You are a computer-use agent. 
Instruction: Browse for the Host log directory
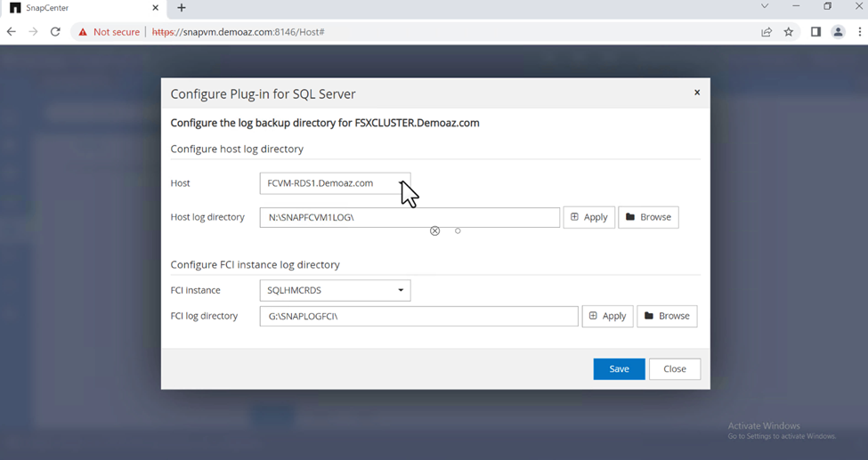click(648, 217)
